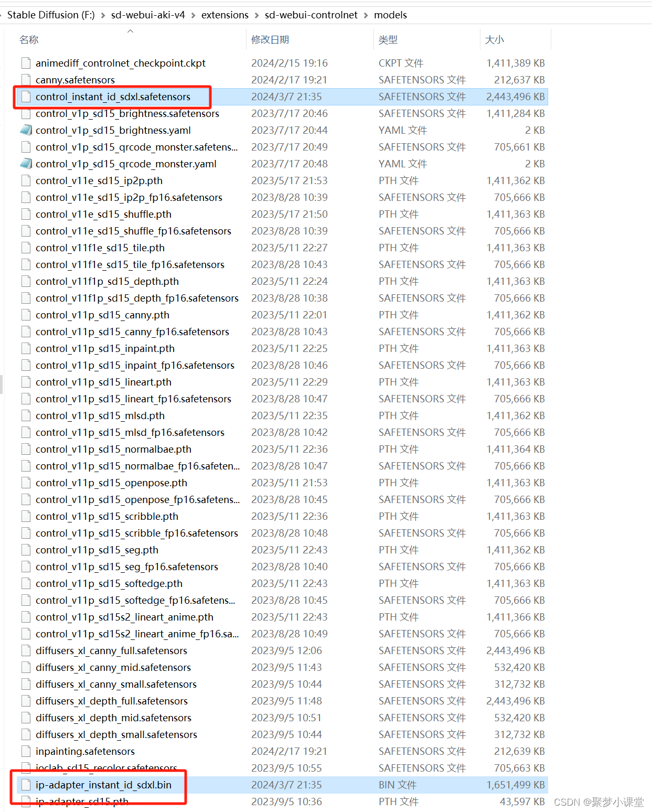Screen dimensions: 652x812
Task: Click the file icon next to canny.safetensors
Action: pos(26,80)
